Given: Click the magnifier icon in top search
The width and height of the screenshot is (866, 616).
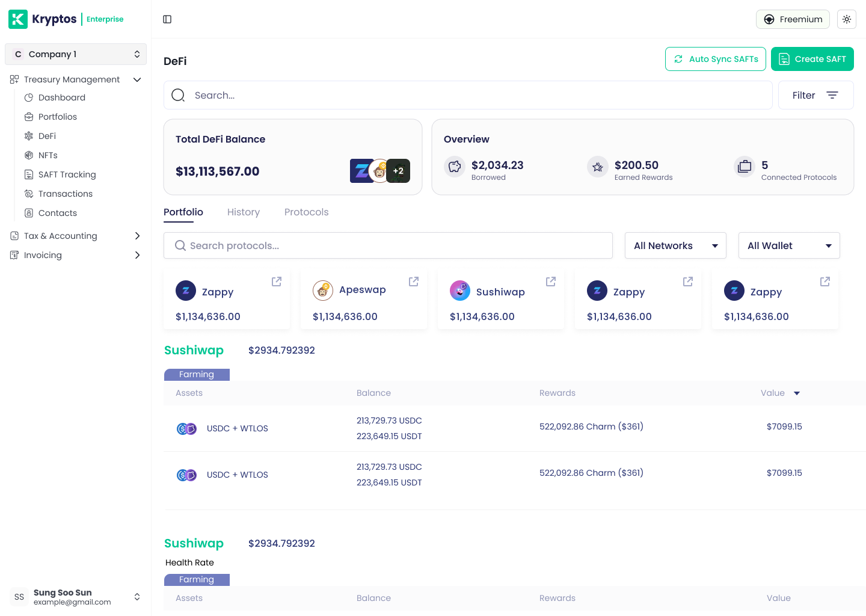Looking at the screenshot, I should (x=178, y=95).
